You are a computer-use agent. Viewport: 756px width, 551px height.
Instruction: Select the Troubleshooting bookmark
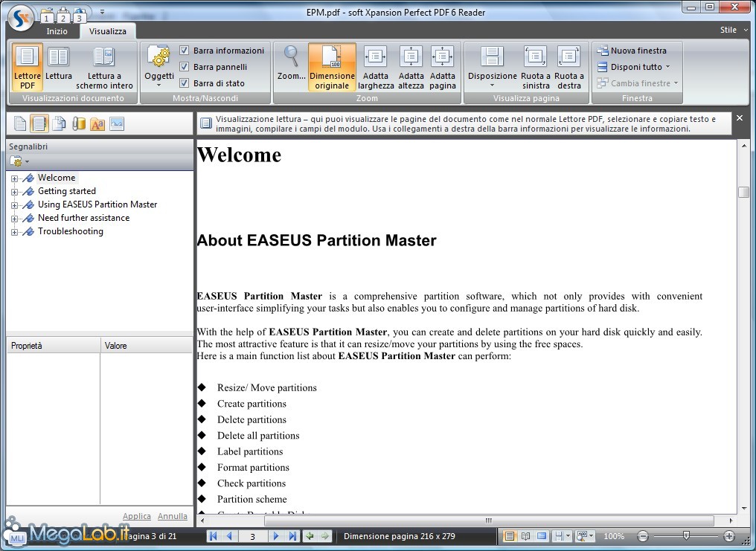click(71, 231)
